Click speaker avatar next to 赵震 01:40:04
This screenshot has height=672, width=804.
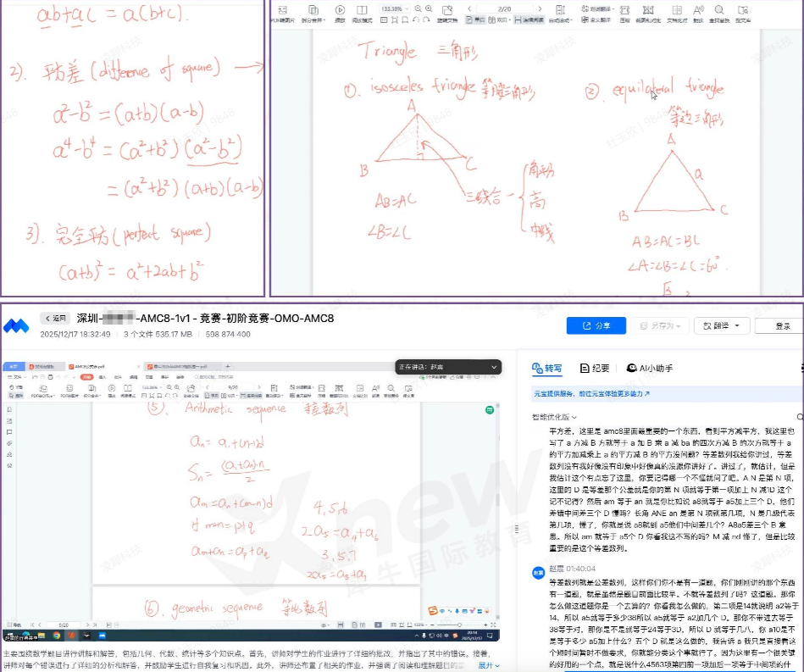(538, 573)
